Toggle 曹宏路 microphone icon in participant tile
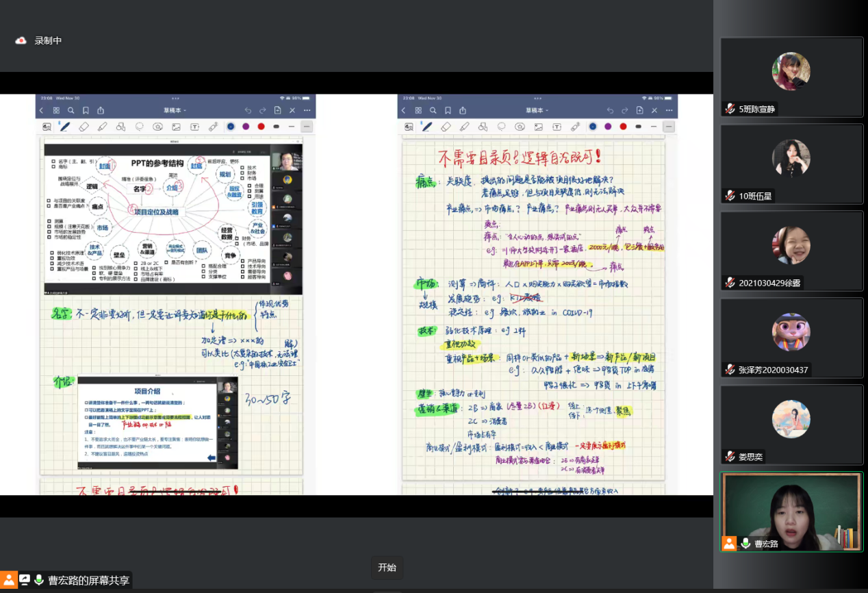 745,544
